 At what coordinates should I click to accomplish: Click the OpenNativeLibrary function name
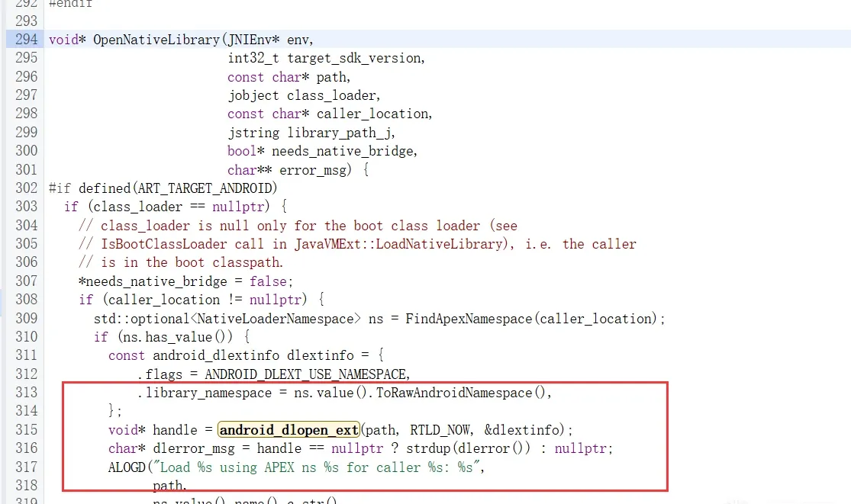click(x=156, y=40)
